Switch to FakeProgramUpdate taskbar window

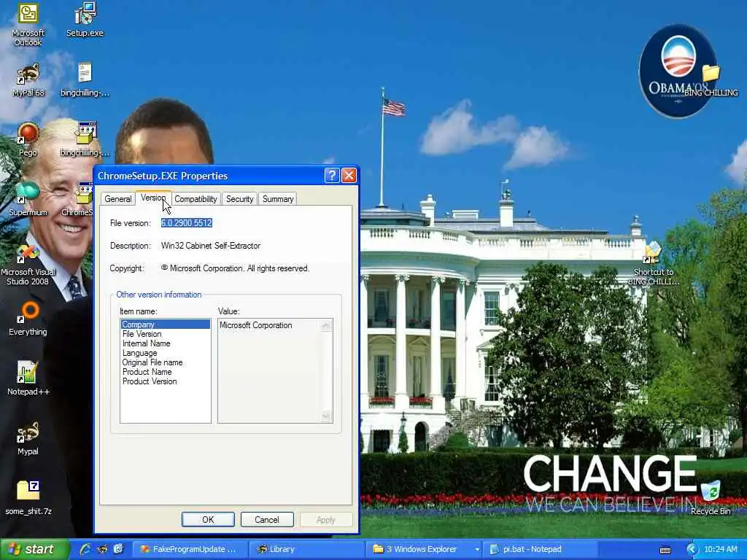click(189, 549)
